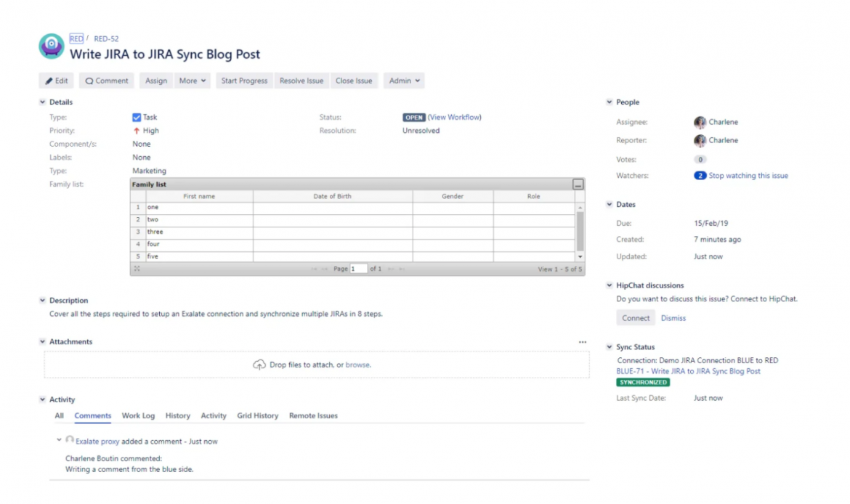Screen dimensions: 850x504
Task: Collapse the Description section
Action: 42,300
